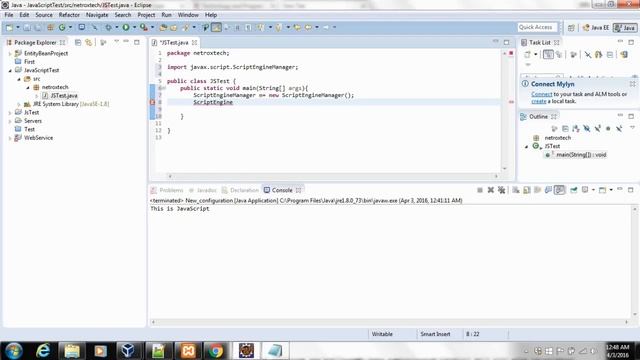Open the Refactor menu

69,15
